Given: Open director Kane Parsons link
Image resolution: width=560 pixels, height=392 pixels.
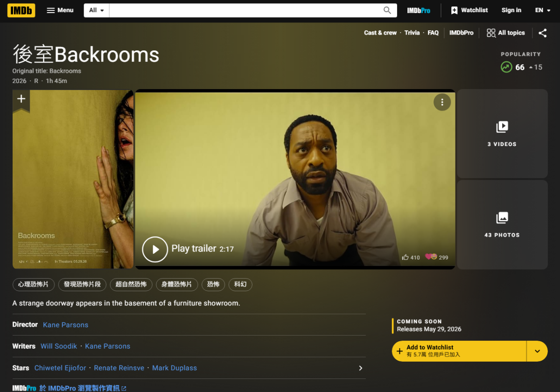Looking at the screenshot, I should tap(65, 325).
